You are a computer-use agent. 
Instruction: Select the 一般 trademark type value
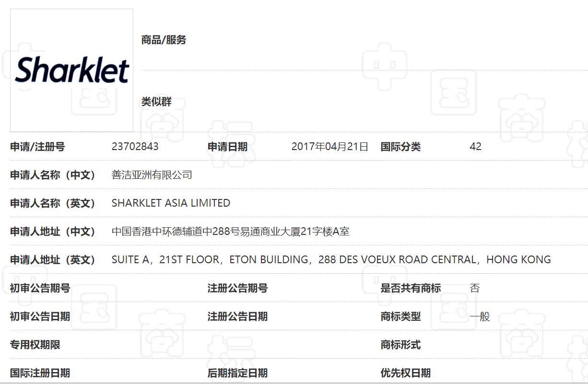click(x=480, y=316)
